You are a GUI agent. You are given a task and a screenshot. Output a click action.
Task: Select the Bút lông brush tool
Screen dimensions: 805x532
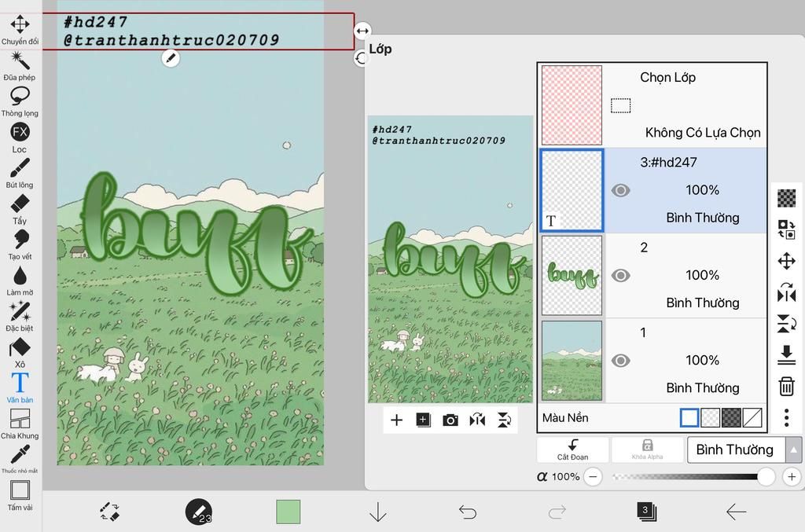[20, 174]
